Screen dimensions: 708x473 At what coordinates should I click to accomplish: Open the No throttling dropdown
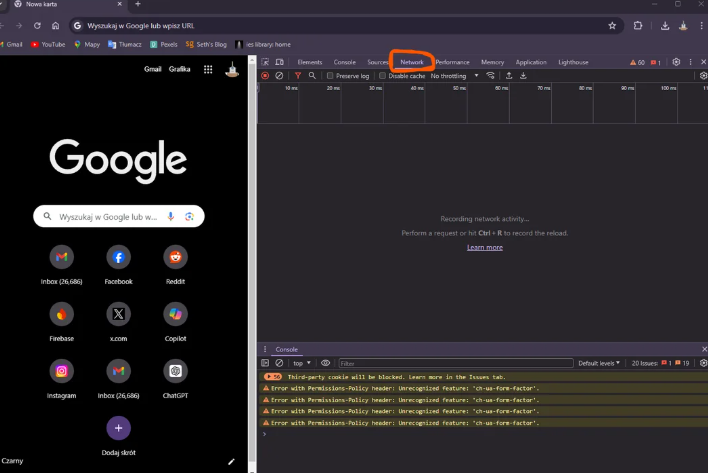454,76
